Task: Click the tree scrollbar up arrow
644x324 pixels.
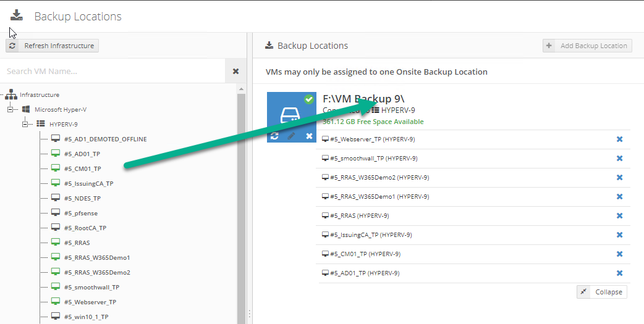Action: (x=241, y=89)
